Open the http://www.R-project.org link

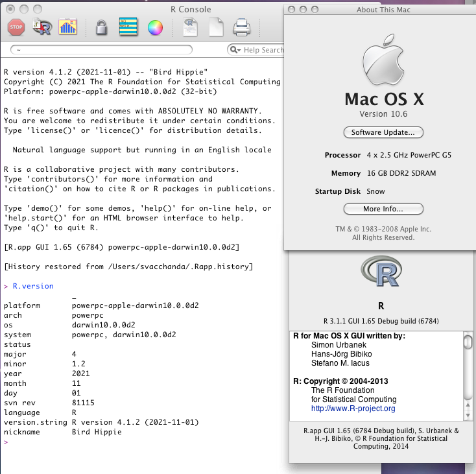tap(353, 409)
